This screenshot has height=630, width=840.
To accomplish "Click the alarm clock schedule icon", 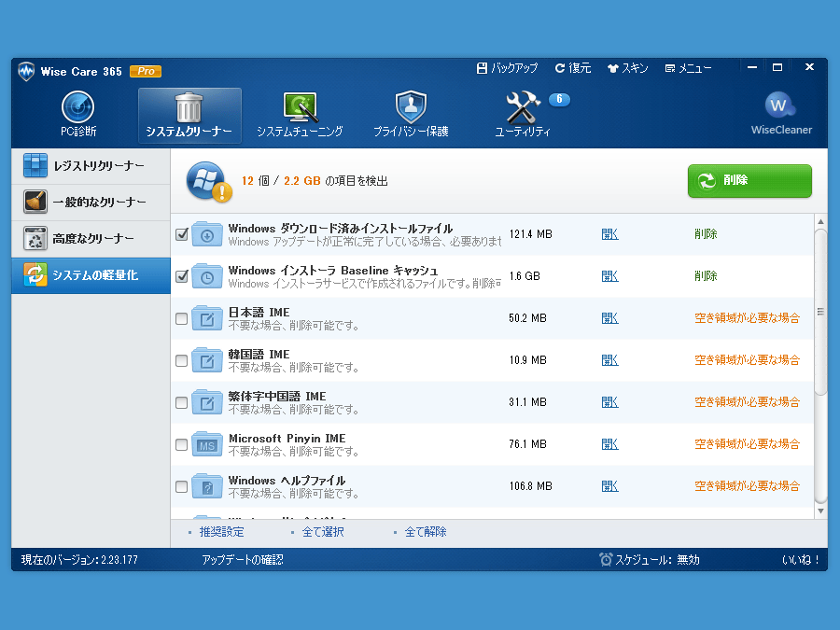I will click(x=606, y=559).
